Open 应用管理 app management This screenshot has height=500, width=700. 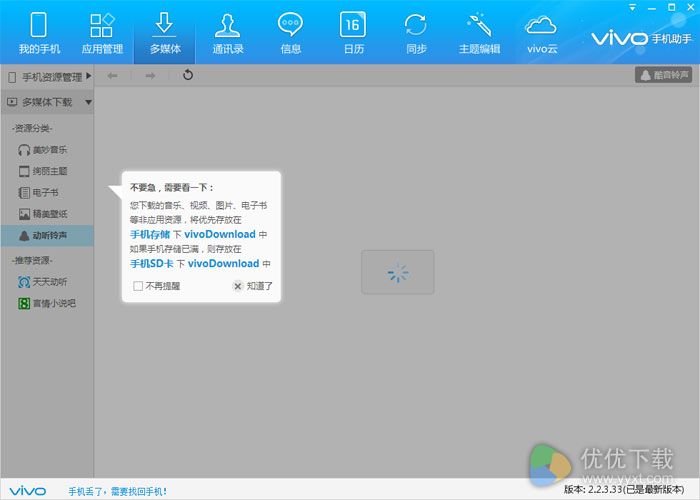102,34
